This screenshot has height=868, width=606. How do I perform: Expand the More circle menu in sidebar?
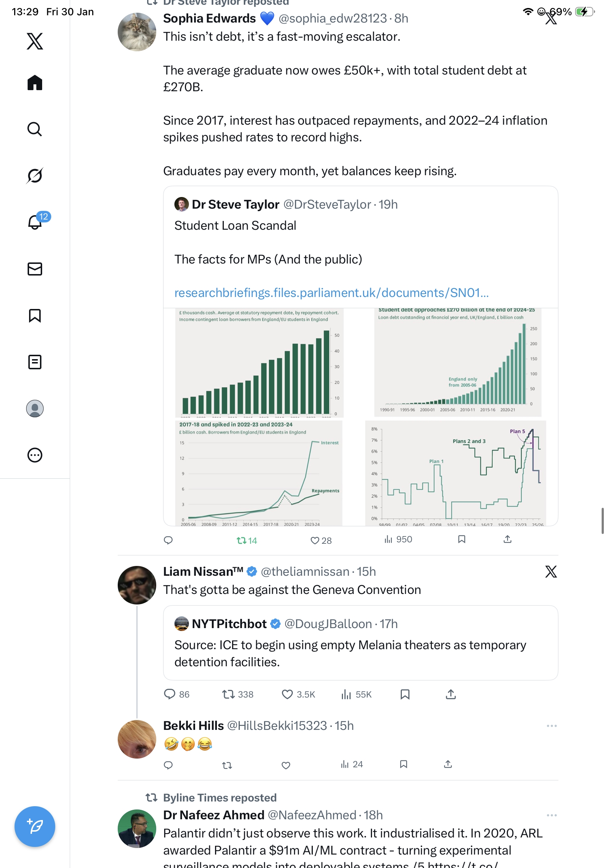pos(35,455)
